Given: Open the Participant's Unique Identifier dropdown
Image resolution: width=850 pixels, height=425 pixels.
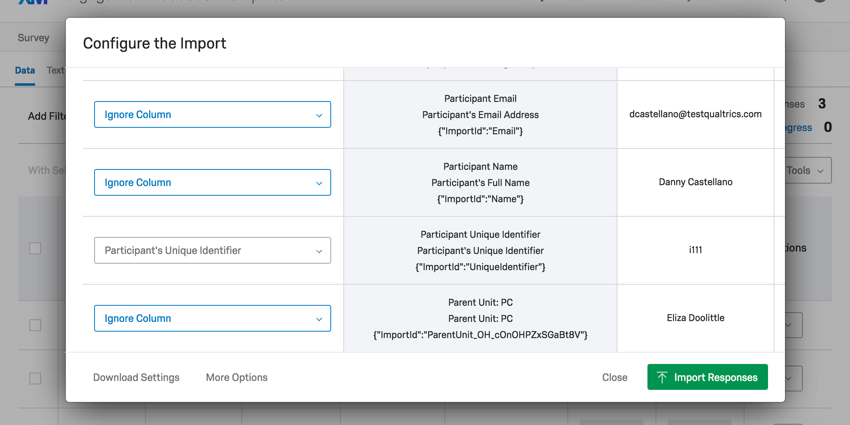Looking at the screenshot, I should (x=212, y=251).
